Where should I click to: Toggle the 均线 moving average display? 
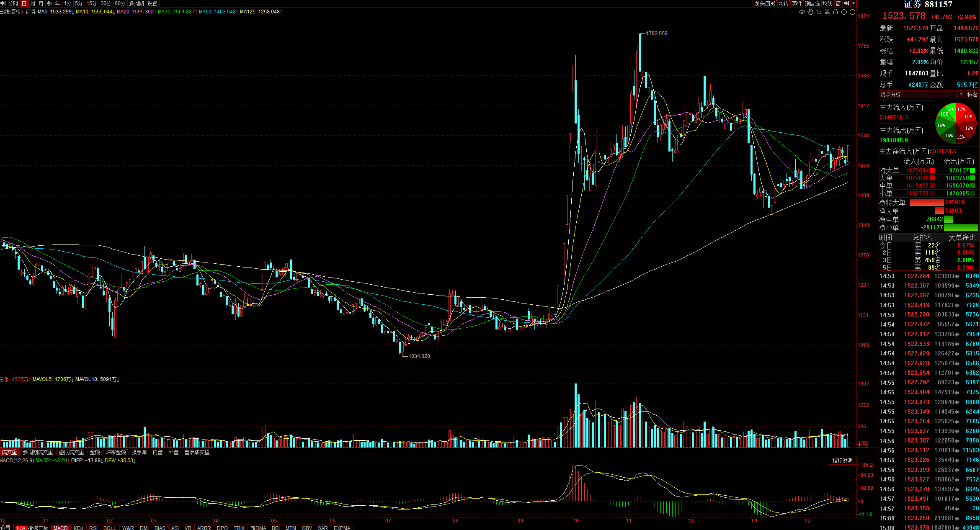point(828,3)
